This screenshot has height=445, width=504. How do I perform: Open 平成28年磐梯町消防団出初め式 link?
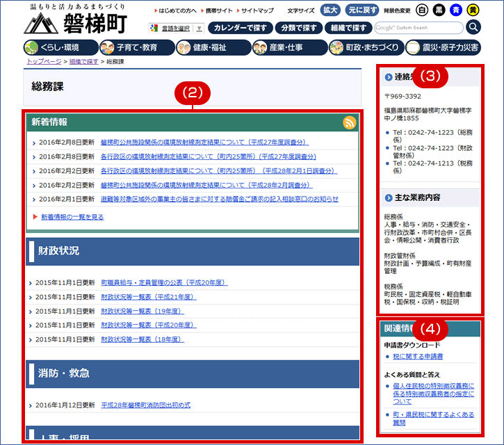click(x=145, y=405)
